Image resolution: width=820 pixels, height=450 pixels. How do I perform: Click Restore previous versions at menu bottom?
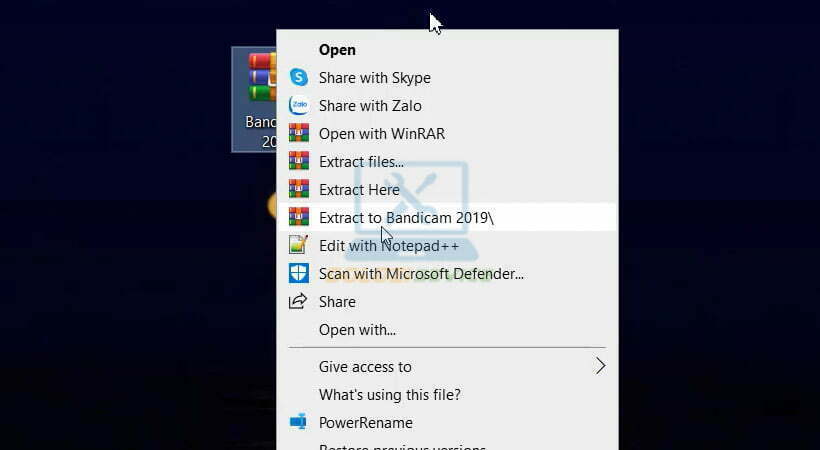402,446
